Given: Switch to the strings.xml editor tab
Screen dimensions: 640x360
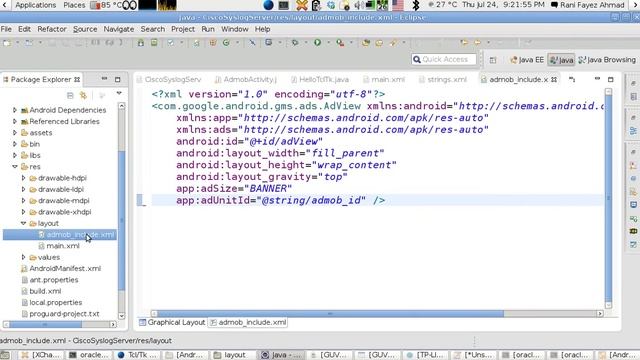Looking at the screenshot, I should [x=443, y=80].
